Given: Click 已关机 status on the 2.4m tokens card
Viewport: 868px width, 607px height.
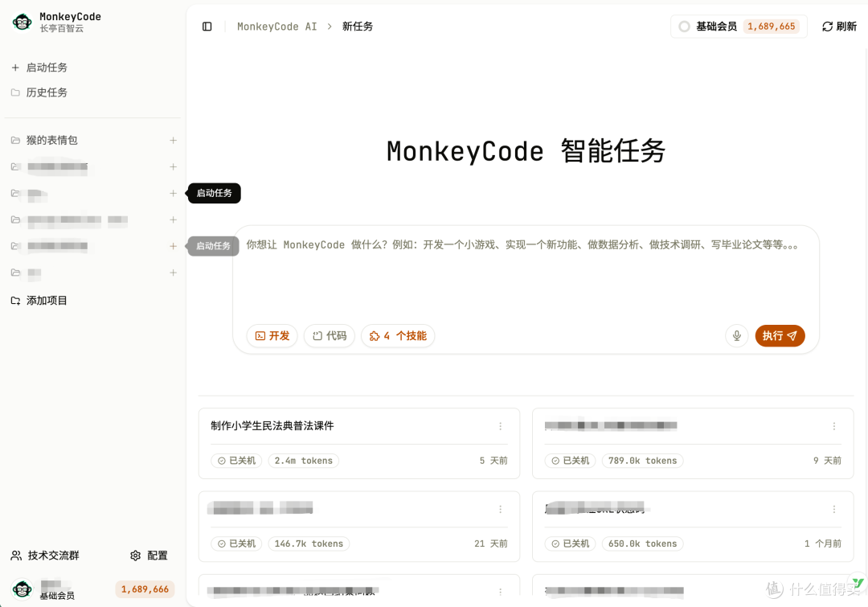Looking at the screenshot, I should 237,461.
